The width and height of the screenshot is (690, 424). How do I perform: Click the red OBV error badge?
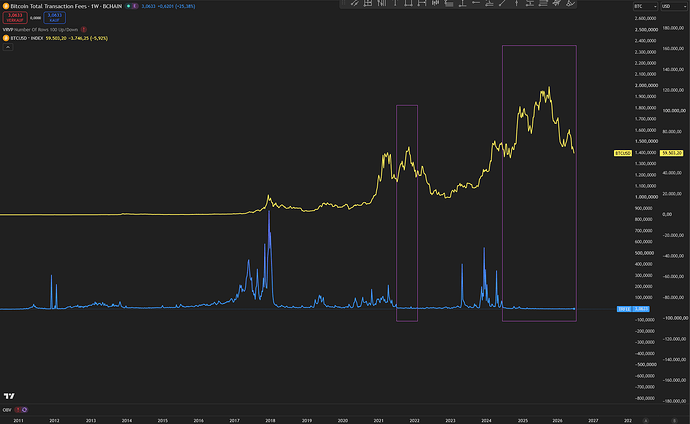(x=18, y=409)
